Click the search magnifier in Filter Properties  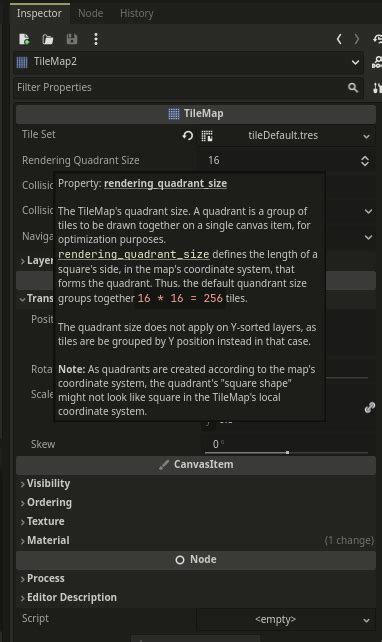(353, 88)
